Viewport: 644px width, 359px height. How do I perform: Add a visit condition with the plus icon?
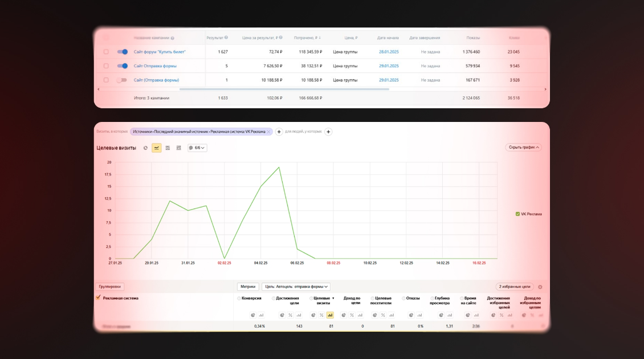click(x=279, y=132)
